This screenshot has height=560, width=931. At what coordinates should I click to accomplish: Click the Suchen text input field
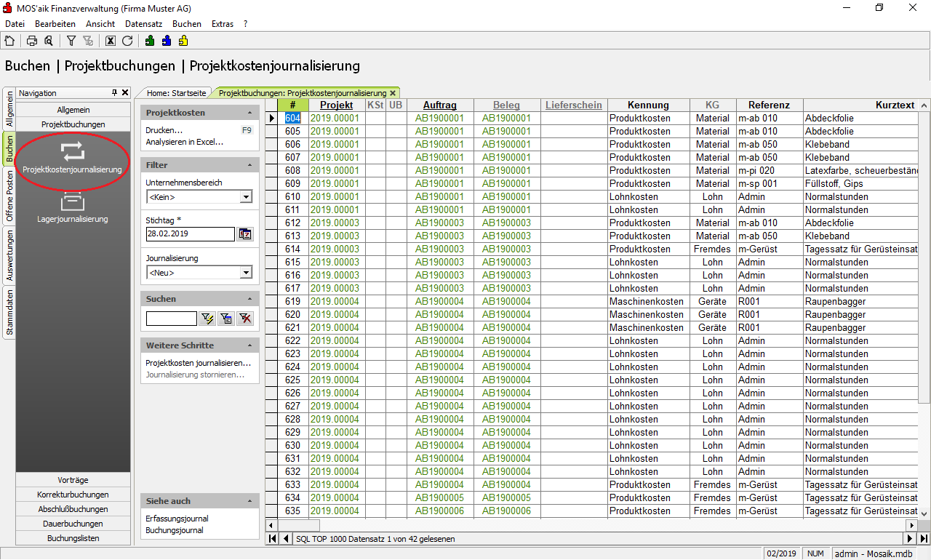(171, 319)
